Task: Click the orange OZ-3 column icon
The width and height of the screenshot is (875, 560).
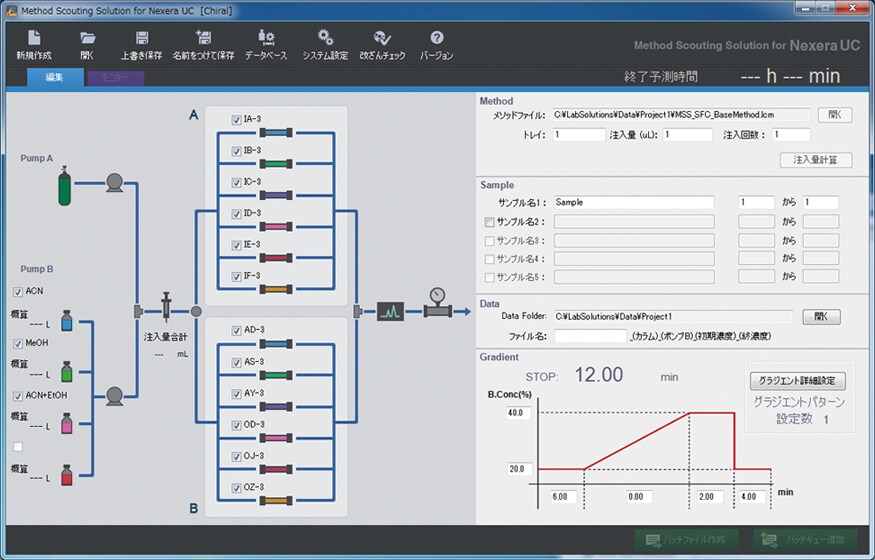Action: (x=276, y=501)
